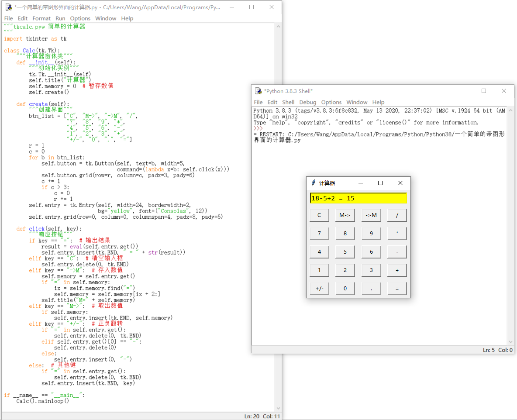Maximize the Python Shell window

pos(484,91)
